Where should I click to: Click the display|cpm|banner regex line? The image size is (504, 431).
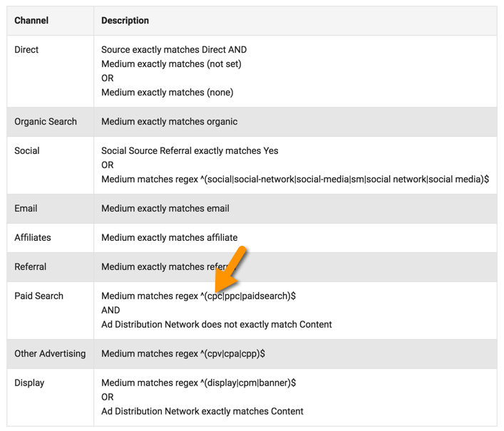coord(198,383)
